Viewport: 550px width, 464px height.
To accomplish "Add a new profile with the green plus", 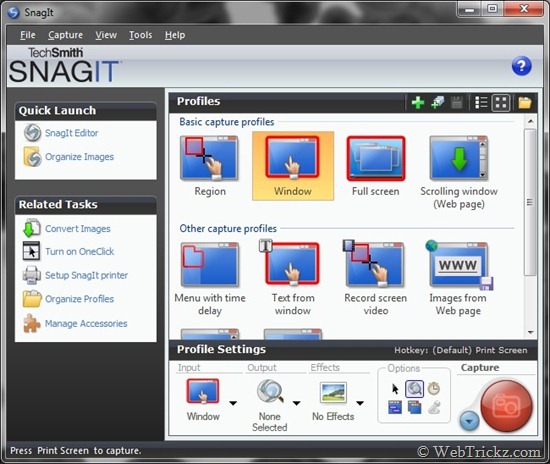I will coord(417,103).
